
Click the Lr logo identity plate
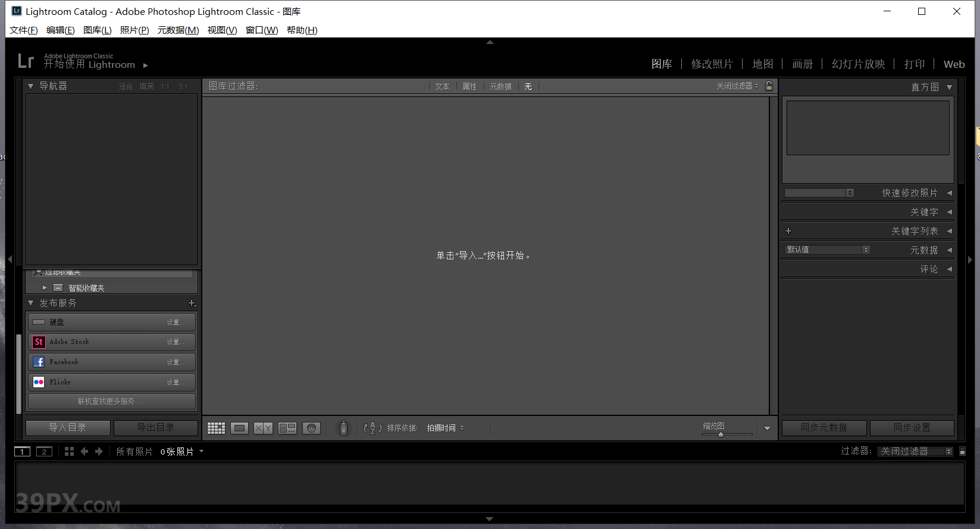(26, 61)
